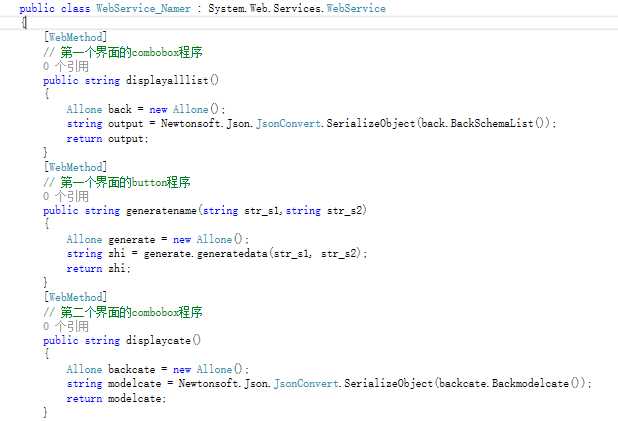Click the 'return zhi;' statement

click(x=99, y=269)
